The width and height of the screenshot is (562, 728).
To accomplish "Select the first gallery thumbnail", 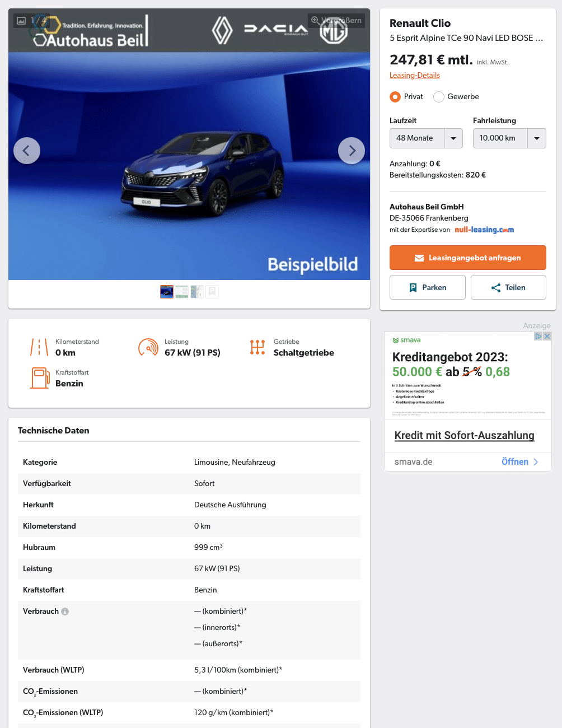I will tap(167, 292).
